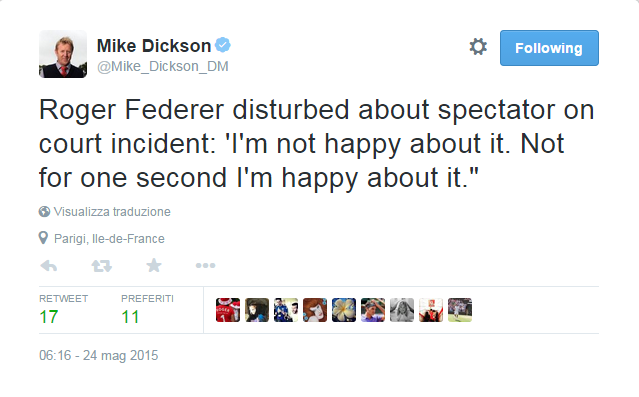View the 11 preferiti list
Screen dimensions: 639x397
click(147, 311)
